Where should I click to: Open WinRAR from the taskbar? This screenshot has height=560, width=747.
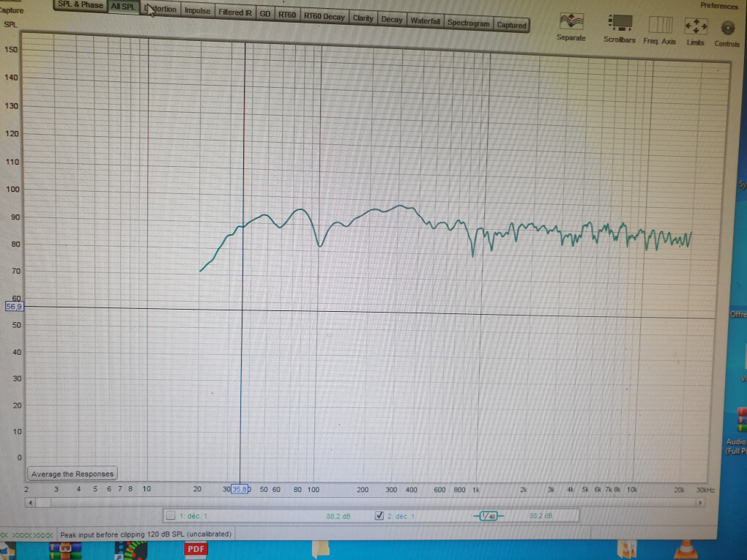coord(64,550)
